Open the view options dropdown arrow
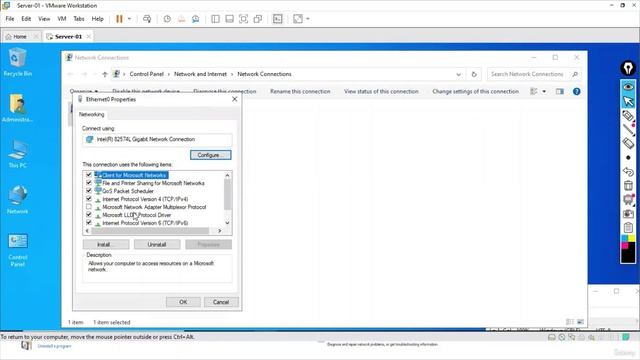This screenshot has width=640, height=360. pyautogui.click(x=544, y=91)
